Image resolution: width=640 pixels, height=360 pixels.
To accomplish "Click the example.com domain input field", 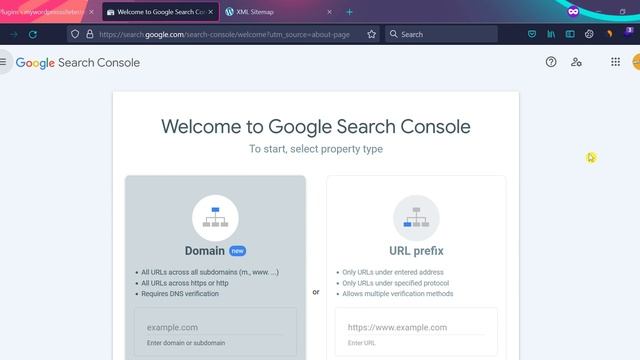I will tap(216, 327).
